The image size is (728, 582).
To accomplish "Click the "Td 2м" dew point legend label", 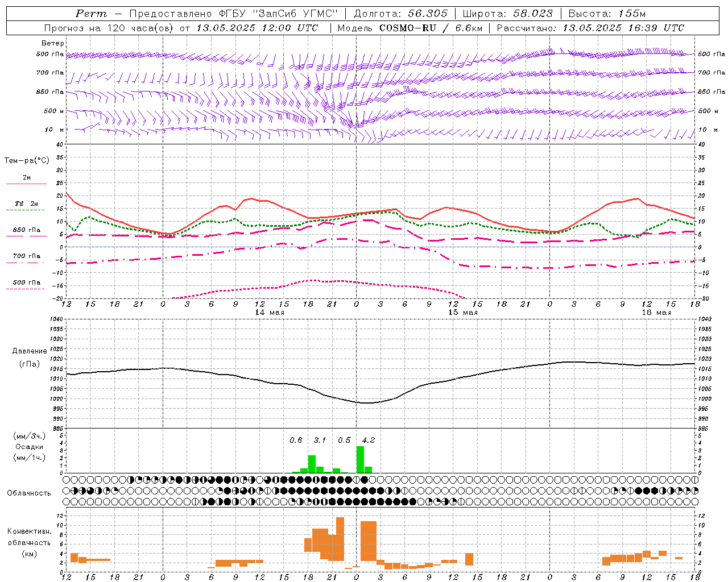I will [27, 203].
